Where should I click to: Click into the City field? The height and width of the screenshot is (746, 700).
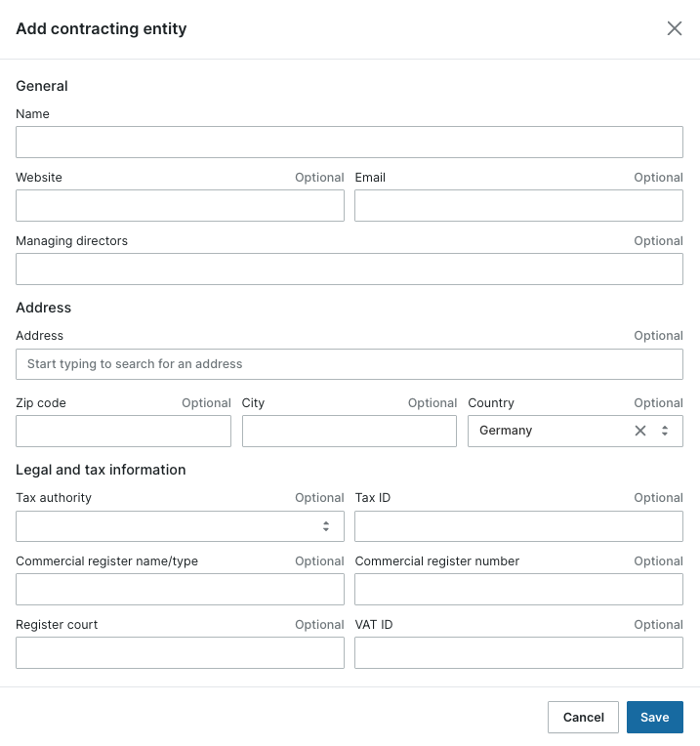click(x=349, y=431)
